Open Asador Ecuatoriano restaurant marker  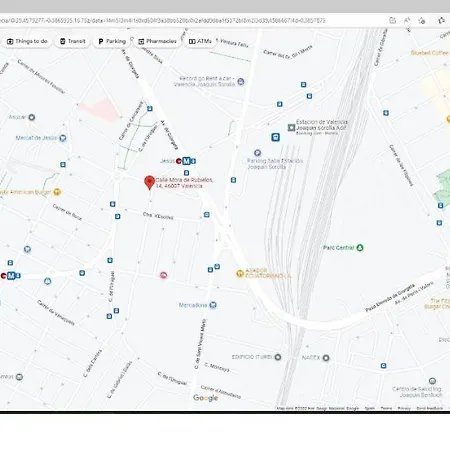pyautogui.click(x=240, y=273)
